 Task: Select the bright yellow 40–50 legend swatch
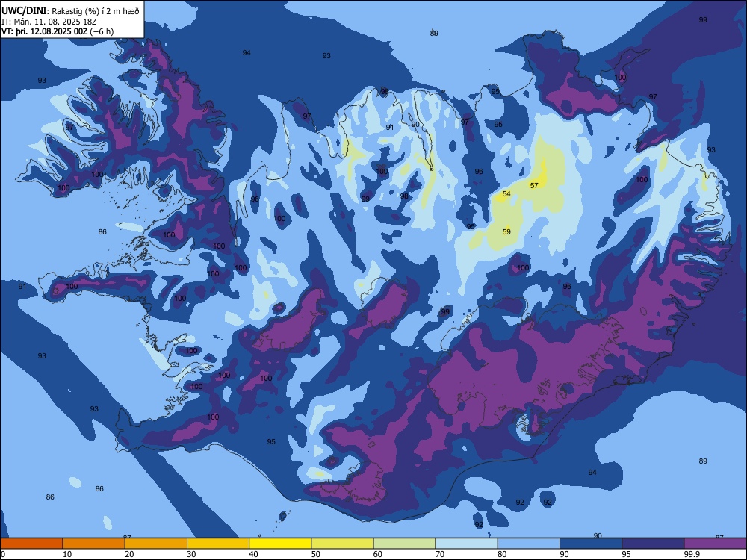280,544
